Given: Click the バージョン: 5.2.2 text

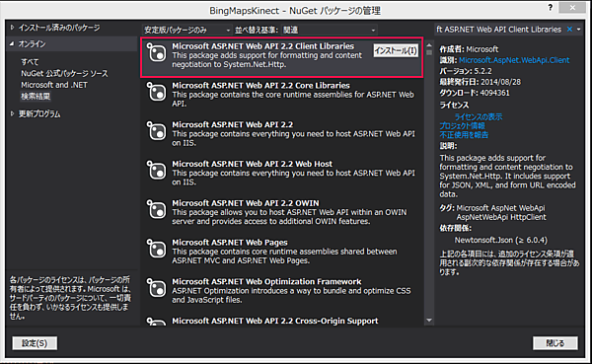Looking at the screenshot, I should (x=466, y=71).
